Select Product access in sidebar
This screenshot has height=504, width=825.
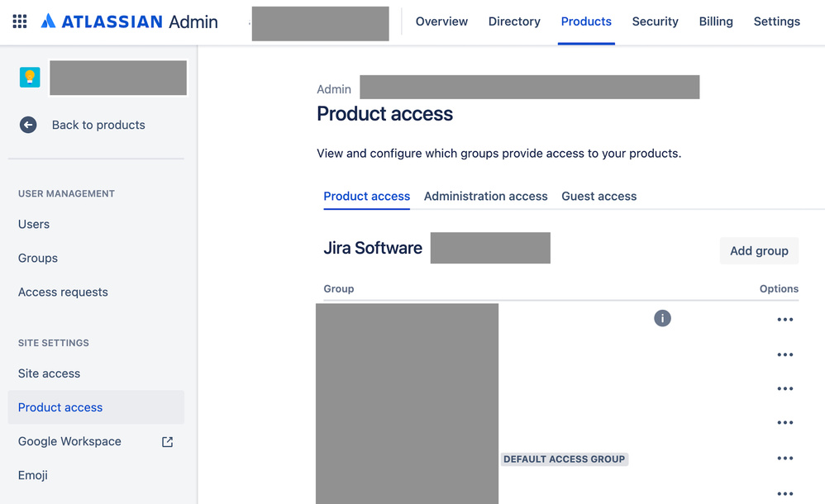[96, 407]
